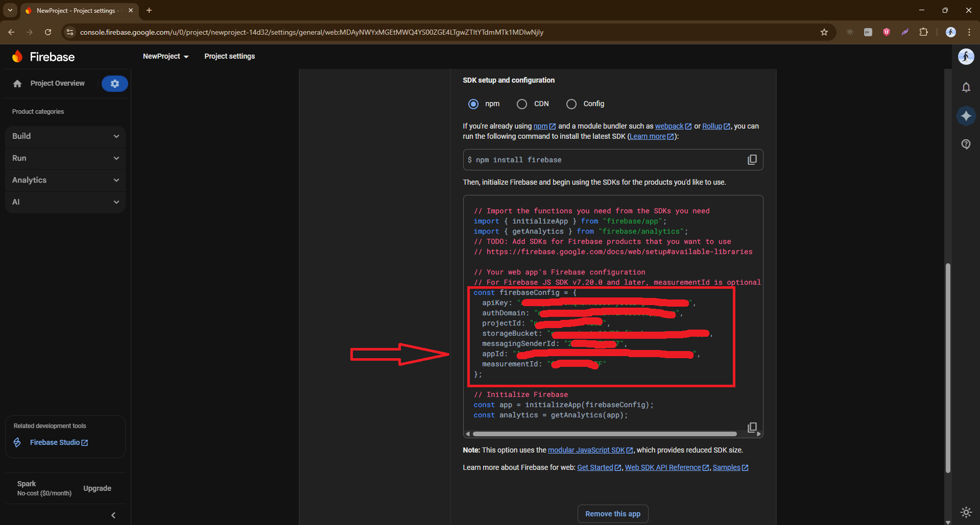Open the webpack link

pos(673,126)
